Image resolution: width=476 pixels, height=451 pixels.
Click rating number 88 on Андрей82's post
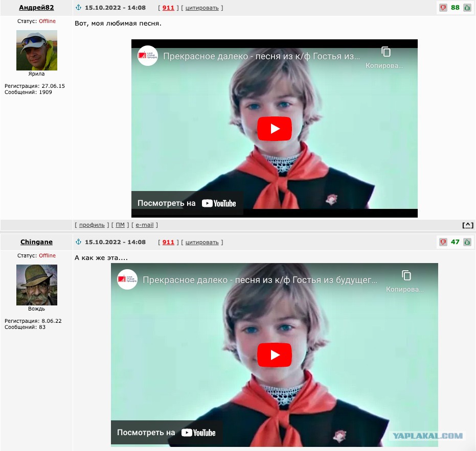(455, 8)
